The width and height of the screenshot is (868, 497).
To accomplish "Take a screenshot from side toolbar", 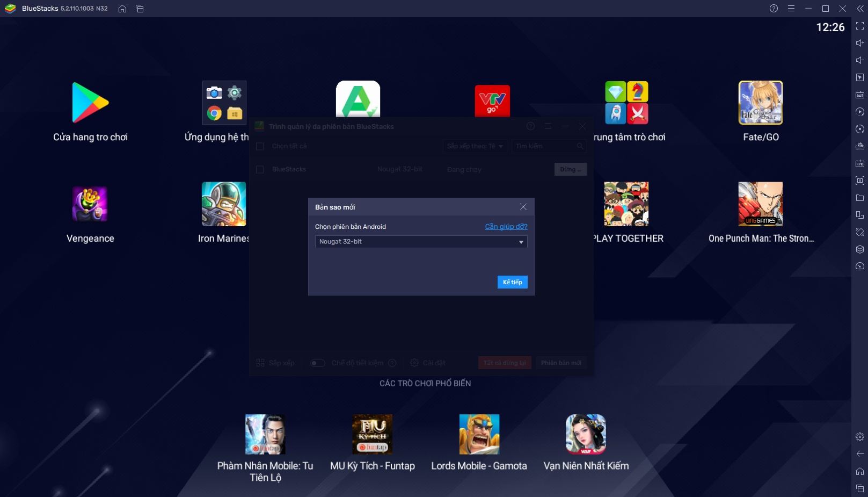I will click(x=860, y=181).
